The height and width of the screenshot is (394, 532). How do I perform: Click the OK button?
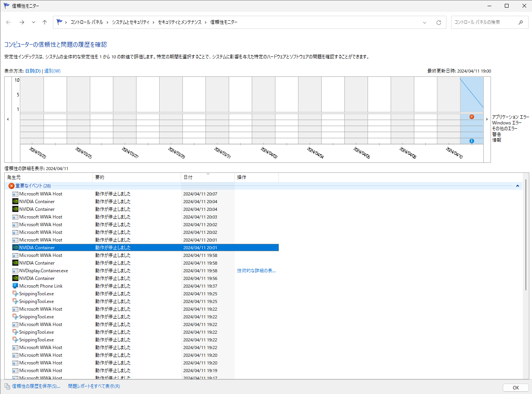516,387
